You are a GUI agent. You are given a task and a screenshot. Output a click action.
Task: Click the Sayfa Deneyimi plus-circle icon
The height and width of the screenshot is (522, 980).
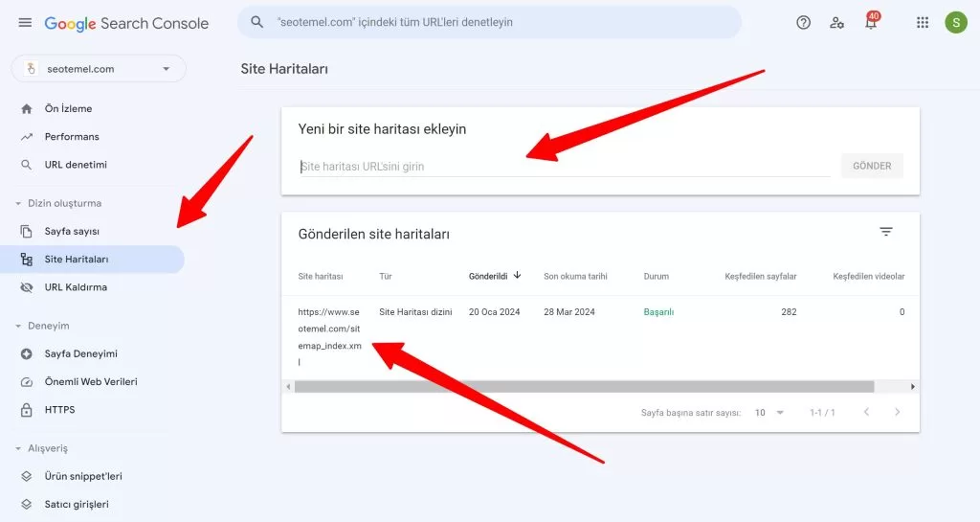pyautogui.click(x=26, y=353)
